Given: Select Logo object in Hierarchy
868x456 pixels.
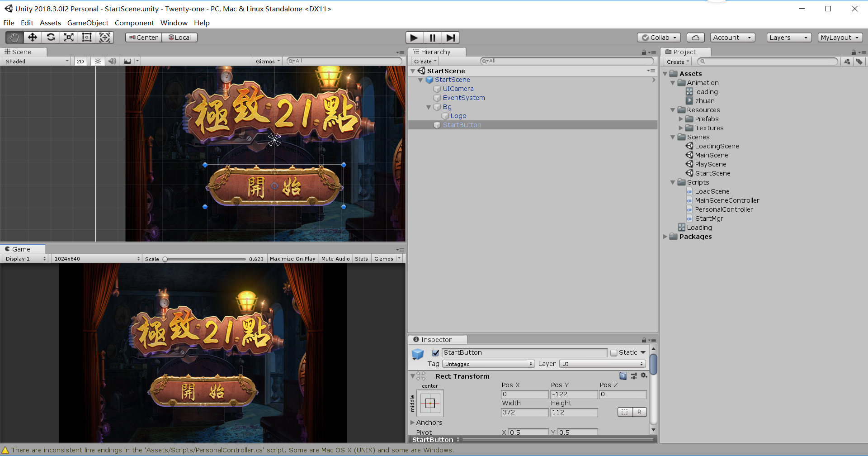Looking at the screenshot, I should pos(458,116).
